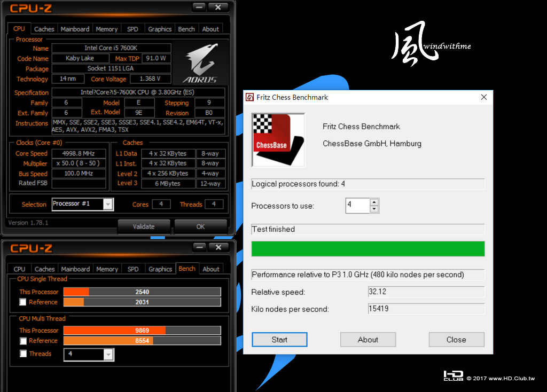Click Core Voltage value 1.368 V

pyautogui.click(x=150, y=79)
